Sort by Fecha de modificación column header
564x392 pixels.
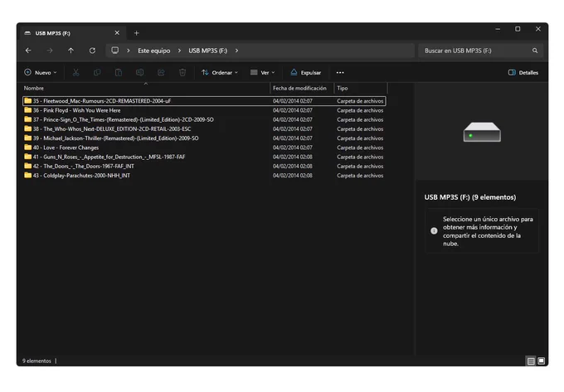pyautogui.click(x=302, y=88)
